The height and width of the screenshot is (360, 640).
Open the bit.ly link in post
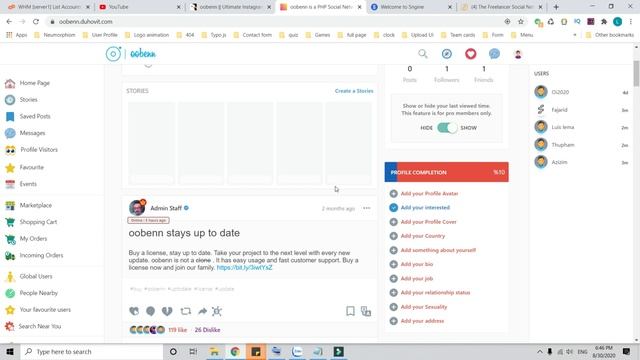click(x=244, y=268)
